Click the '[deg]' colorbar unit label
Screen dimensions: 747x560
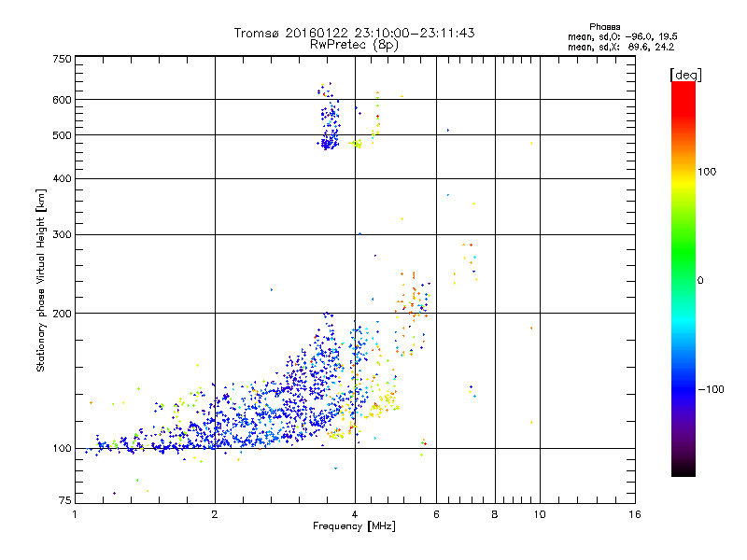685,75
